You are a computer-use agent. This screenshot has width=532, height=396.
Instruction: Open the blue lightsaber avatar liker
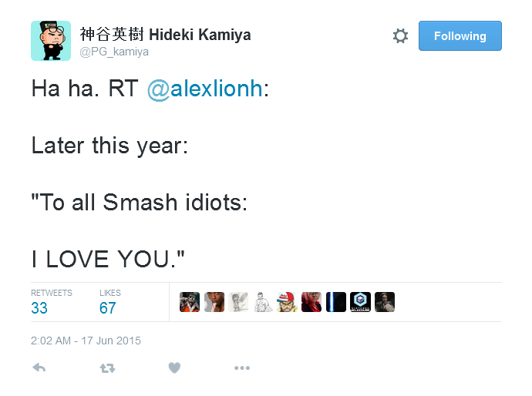click(x=335, y=302)
